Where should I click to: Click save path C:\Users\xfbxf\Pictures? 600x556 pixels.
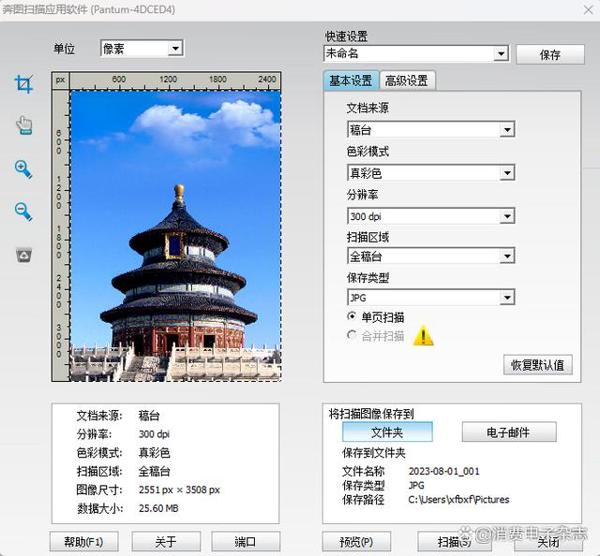pyautogui.click(x=459, y=499)
